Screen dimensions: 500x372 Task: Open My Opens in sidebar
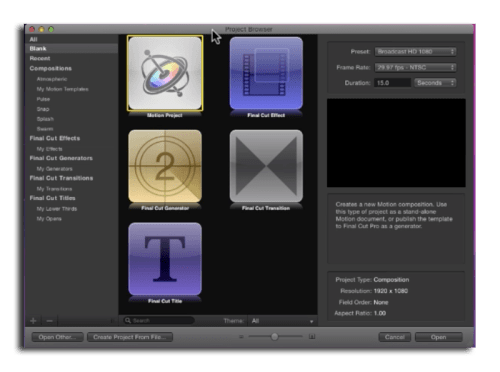click(x=49, y=219)
